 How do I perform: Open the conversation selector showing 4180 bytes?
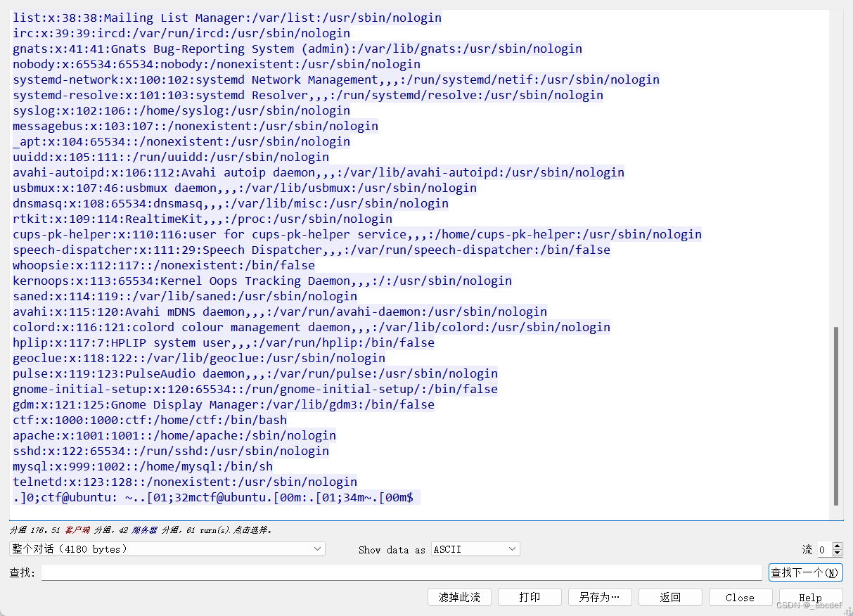pos(167,548)
